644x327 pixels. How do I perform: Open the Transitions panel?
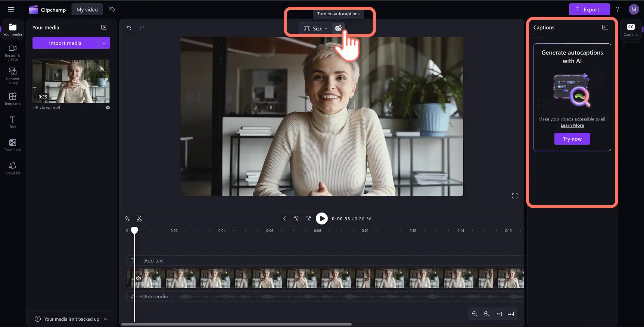(x=13, y=145)
